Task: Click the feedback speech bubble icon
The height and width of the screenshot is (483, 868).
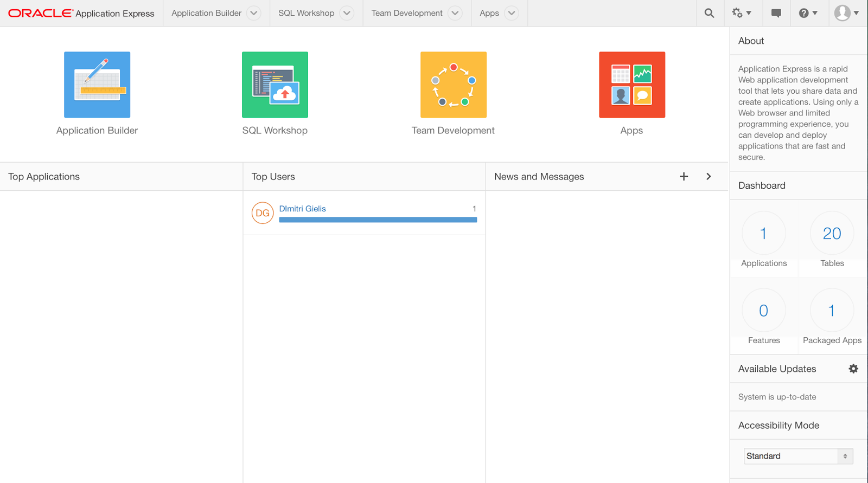Action: (x=776, y=13)
